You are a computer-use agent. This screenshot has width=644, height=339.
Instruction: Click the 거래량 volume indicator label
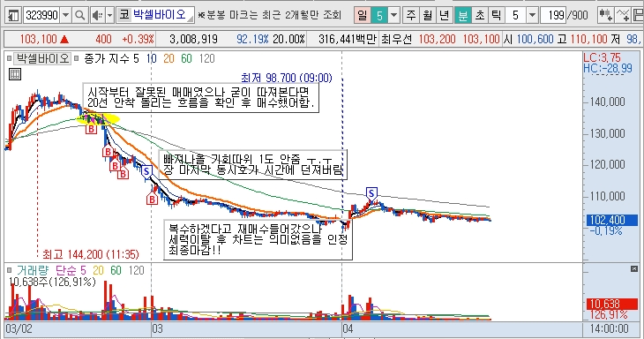point(33,270)
